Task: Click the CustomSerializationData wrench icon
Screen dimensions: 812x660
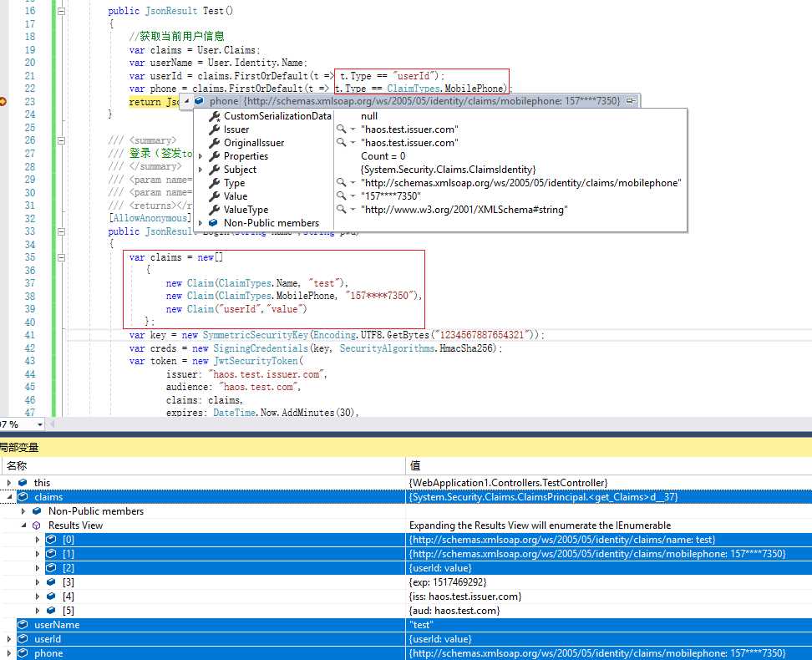Action: tap(214, 116)
